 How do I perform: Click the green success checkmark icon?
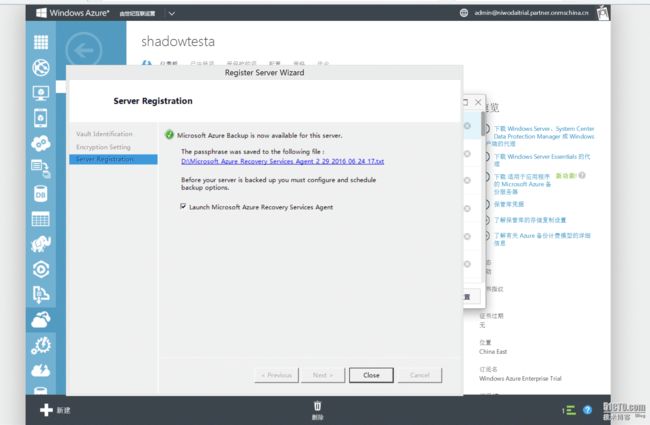tap(169, 135)
